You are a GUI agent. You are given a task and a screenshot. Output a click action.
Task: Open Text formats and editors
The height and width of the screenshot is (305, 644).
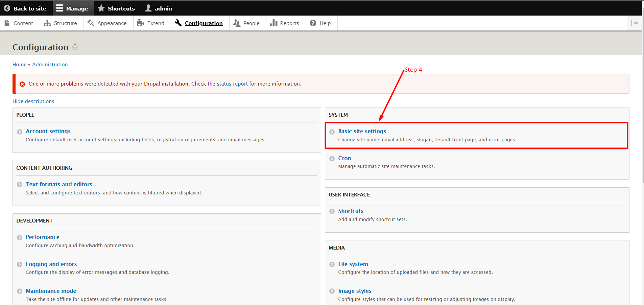click(x=59, y=184)
